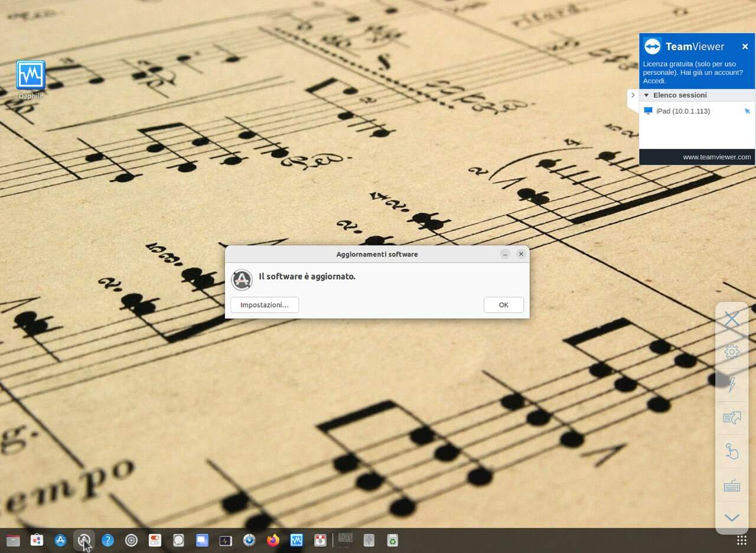Click the lightning bolt actions icon
The width and height of the screenshot is (756, 553).
tap(732, 385)
